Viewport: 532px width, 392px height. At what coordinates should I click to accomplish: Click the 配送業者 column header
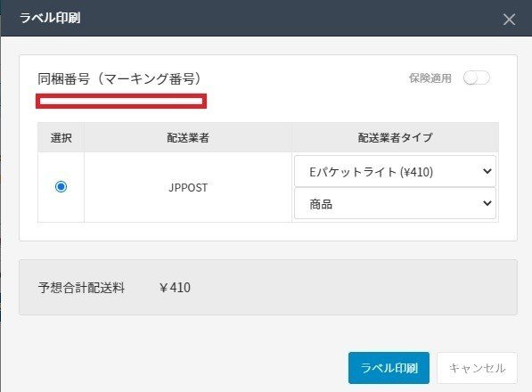(188, 137)
